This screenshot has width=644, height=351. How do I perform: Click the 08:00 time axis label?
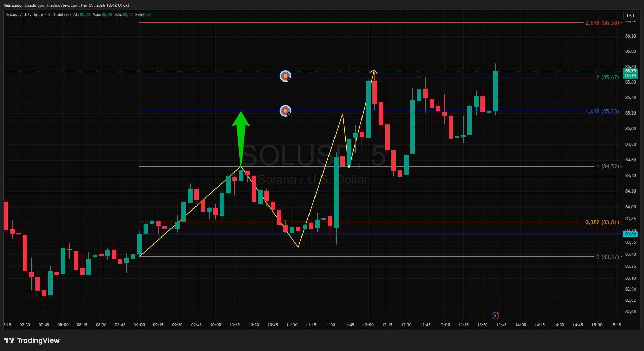[x=63, y=325]
